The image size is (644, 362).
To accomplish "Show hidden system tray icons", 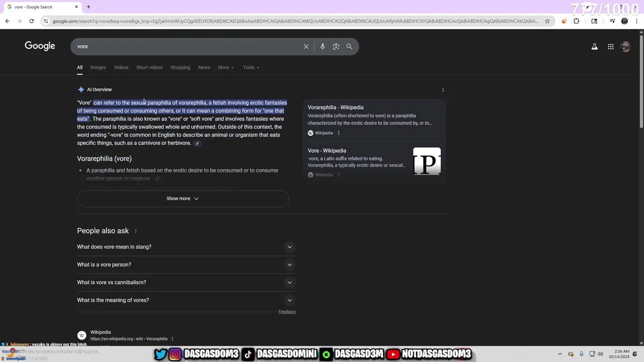I will tap(559, 354).
